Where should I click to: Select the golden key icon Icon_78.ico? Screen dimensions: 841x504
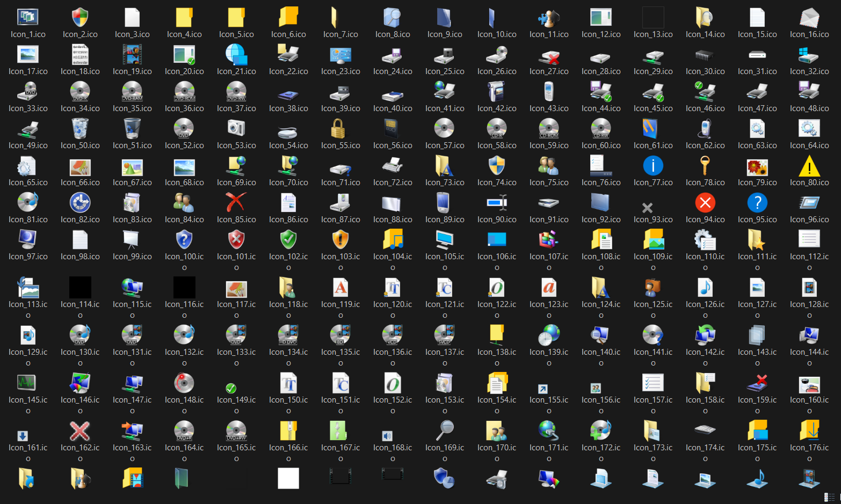click(x=705, y=166)
